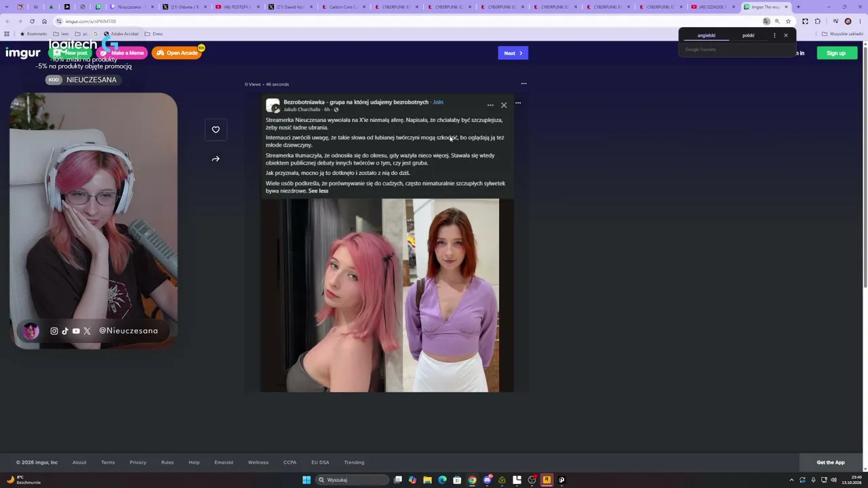The height and width of the screenshot is (488, 868).
Task: Click the Wyszukaj taskbar search box
Action: pos(353,480)
